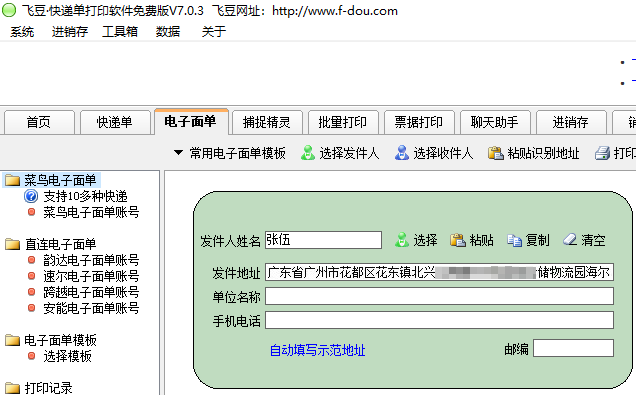Screen dimensions: 636x395
Task: Click the 粘贴识别地址 clipboard icon
Action: 496,153
